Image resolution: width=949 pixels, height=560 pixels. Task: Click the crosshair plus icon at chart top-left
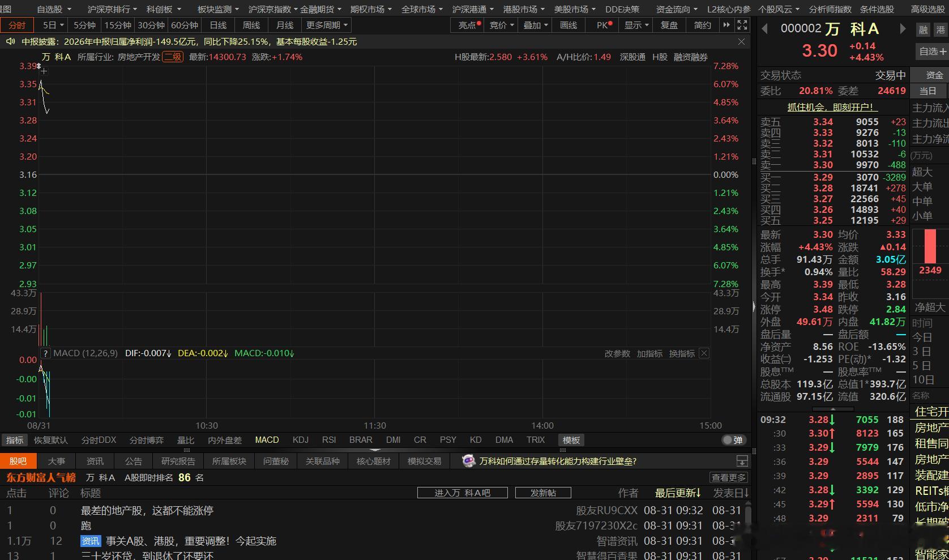click(x=44, y=71)
